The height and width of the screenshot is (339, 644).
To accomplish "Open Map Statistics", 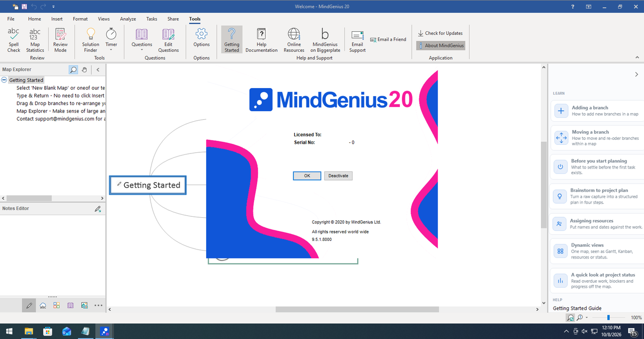I will pos(35,40).
